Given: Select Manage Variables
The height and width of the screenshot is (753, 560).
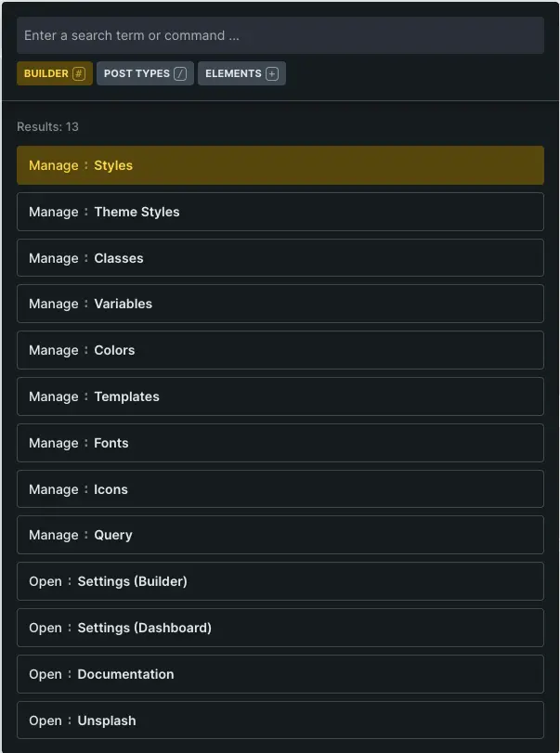Looking at the screenshot, I should (280, 304).
